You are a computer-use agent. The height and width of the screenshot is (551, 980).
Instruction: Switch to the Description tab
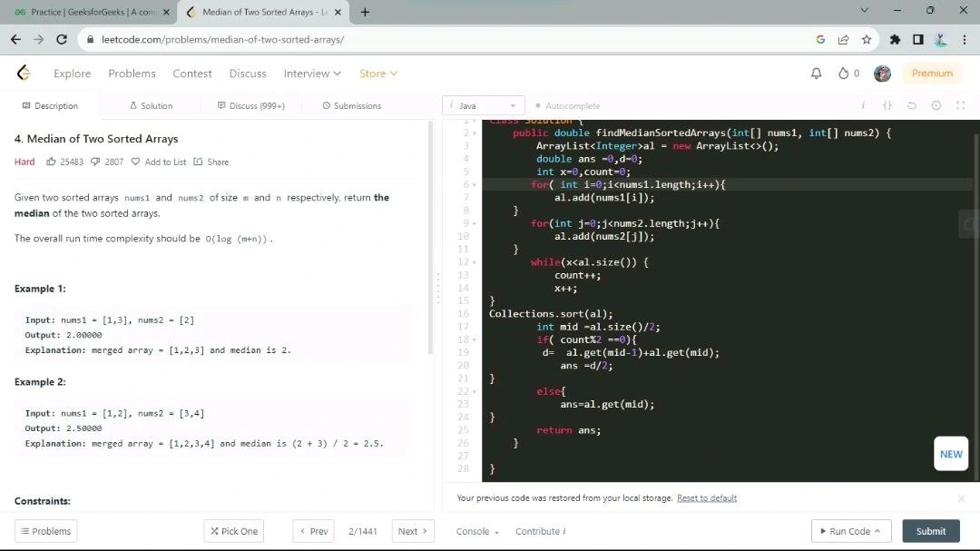[50, 105]
